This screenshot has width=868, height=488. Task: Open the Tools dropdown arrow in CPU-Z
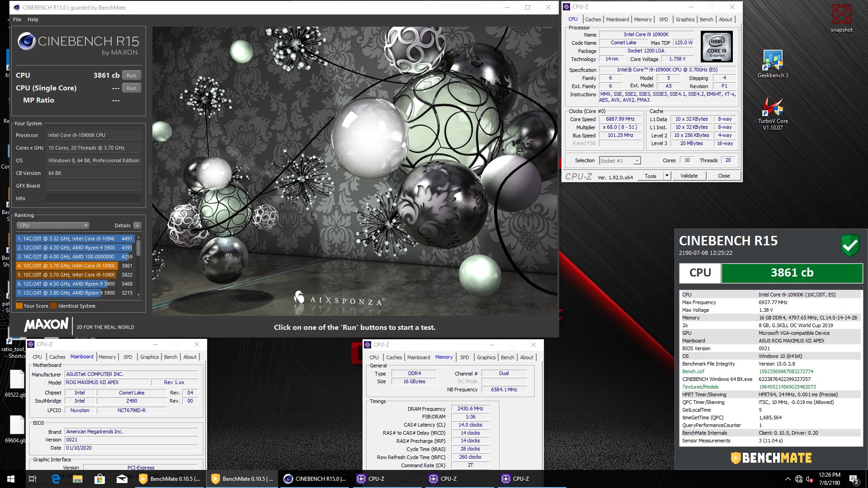(x=667, y=176)
